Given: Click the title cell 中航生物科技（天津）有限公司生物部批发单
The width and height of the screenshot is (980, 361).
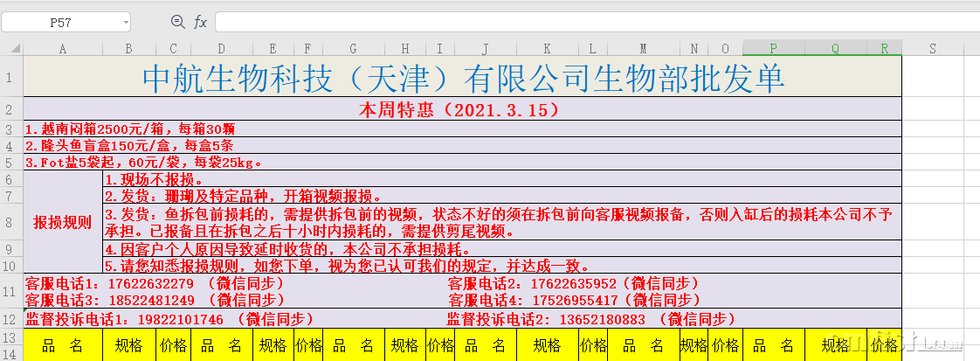Looking at the screenshot, I should (463, 77).
